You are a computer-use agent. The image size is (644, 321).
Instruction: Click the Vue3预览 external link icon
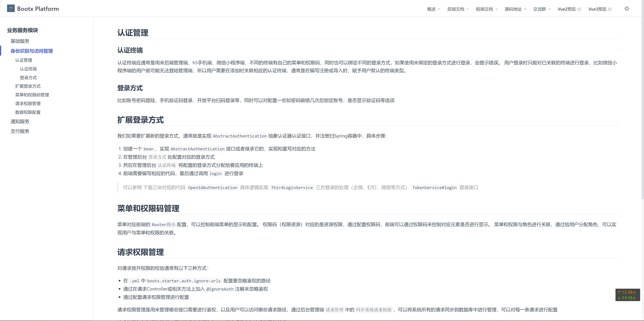(610, 9)
